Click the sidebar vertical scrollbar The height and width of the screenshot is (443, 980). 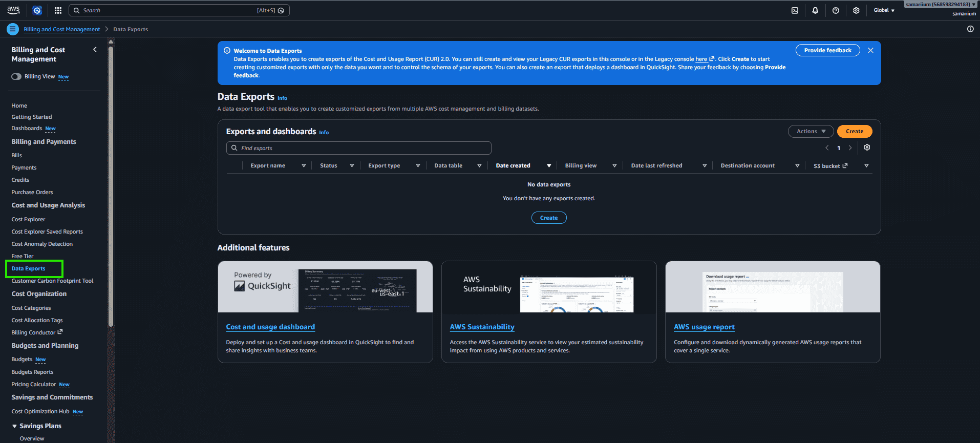coord(111,187)
